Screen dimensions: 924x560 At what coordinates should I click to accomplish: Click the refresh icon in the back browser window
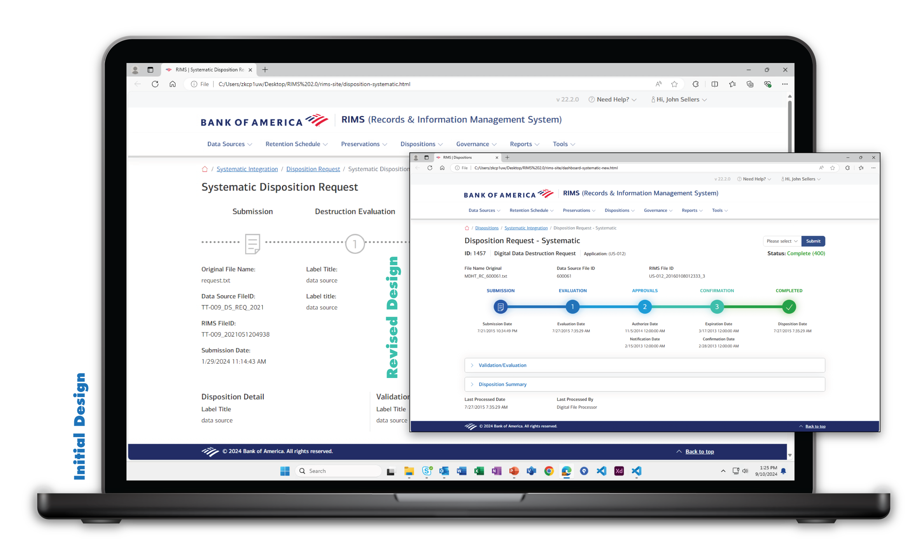pyautogui.click(x=155, y=84)
